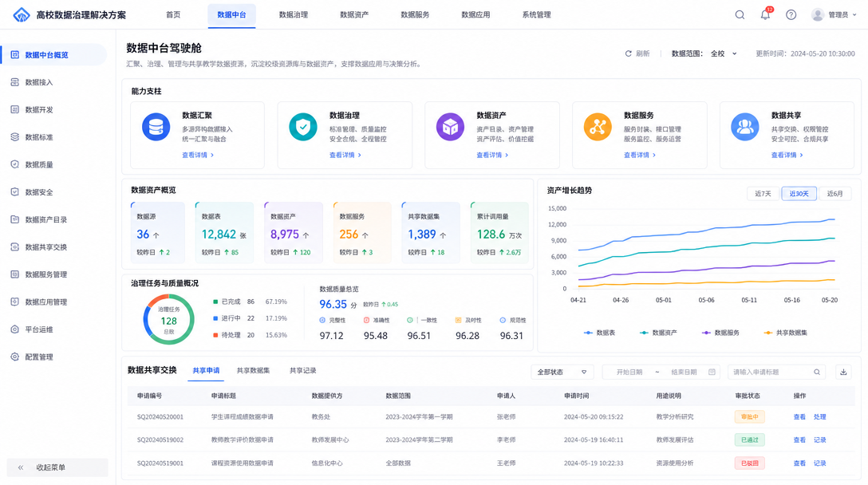Collapse the sidebar with 收起菜单
This screenshot has width=868, height=485.
pyautogui.click(x=57, y=467)
